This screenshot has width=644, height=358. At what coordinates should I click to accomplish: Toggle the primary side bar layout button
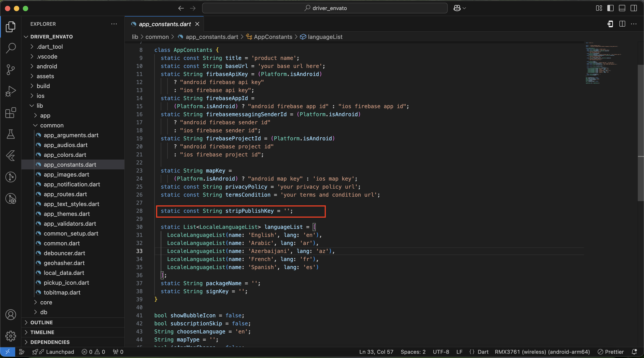pos(610,8)
